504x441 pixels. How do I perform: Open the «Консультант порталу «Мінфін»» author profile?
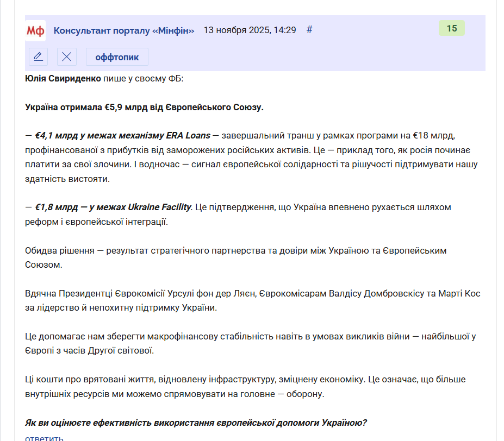click(x=124, y=30)
